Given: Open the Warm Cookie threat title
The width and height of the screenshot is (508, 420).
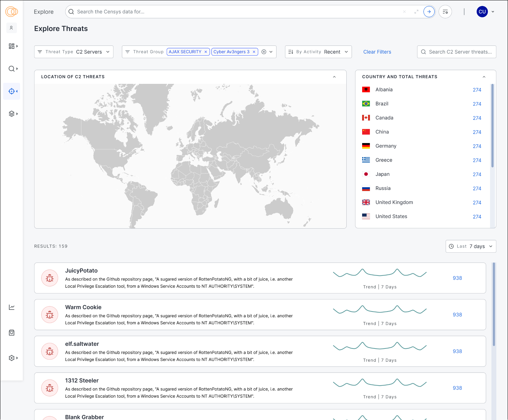Looking at the screenshot, I should 83,307.
